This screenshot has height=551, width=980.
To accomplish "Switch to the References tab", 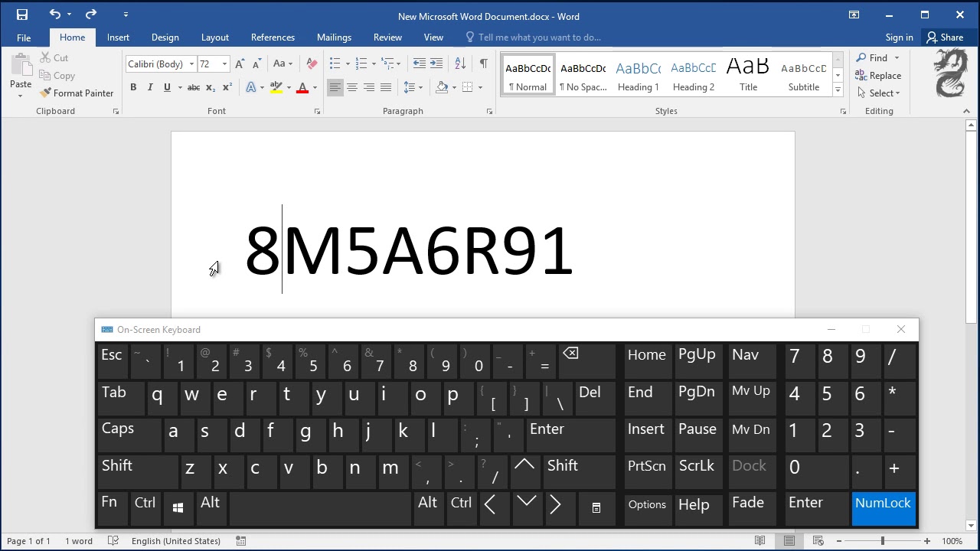I will pos(273,37).
